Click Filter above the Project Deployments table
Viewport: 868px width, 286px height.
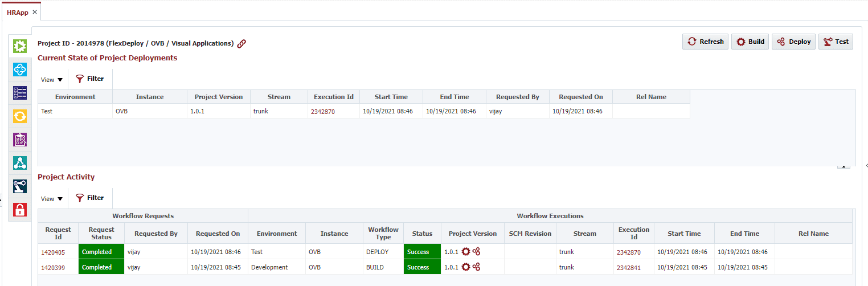90,79
